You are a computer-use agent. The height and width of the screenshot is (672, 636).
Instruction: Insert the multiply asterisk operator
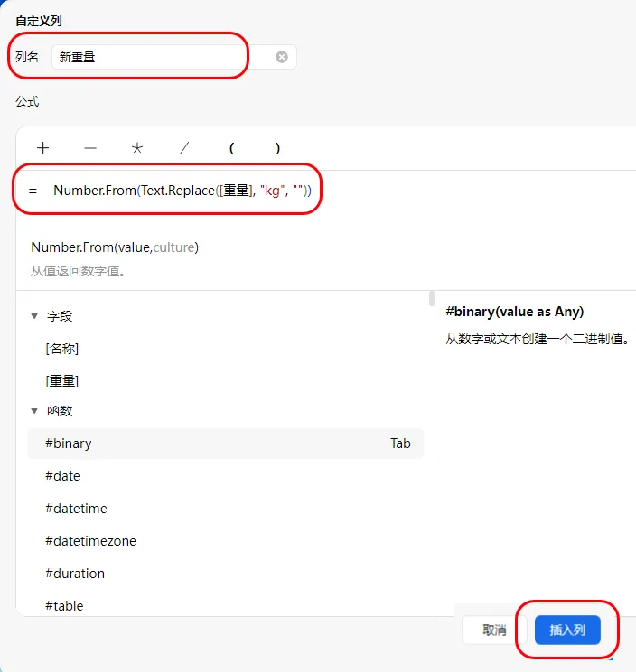click(137, 148)
